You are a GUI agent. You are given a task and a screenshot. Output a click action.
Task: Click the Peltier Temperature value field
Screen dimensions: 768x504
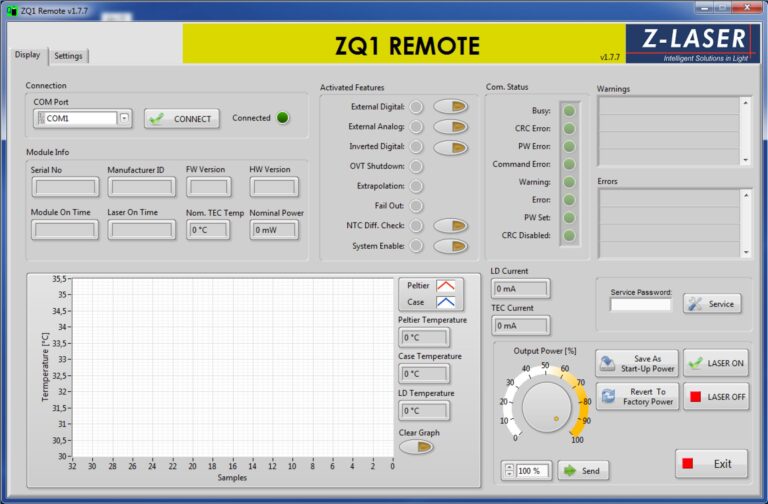(424, 337)
